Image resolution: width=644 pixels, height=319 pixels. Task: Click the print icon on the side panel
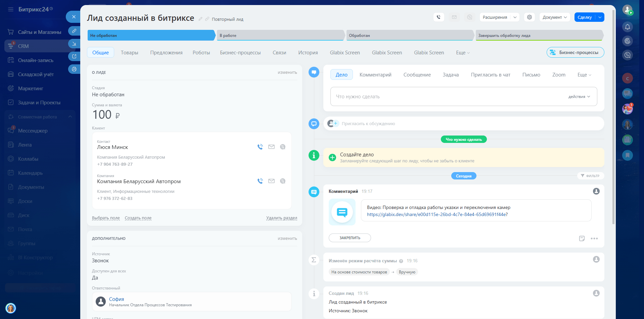coord(74,69)
